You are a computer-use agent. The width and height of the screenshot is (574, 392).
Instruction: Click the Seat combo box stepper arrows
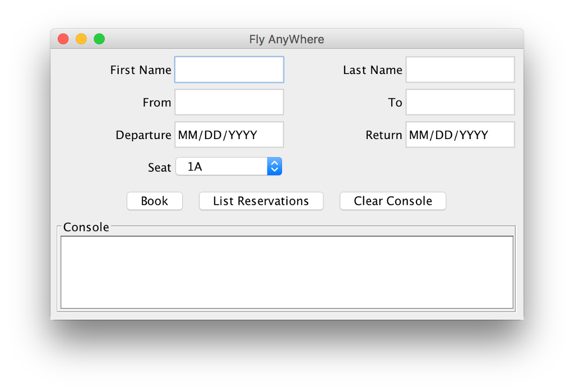tap(274, 166)
